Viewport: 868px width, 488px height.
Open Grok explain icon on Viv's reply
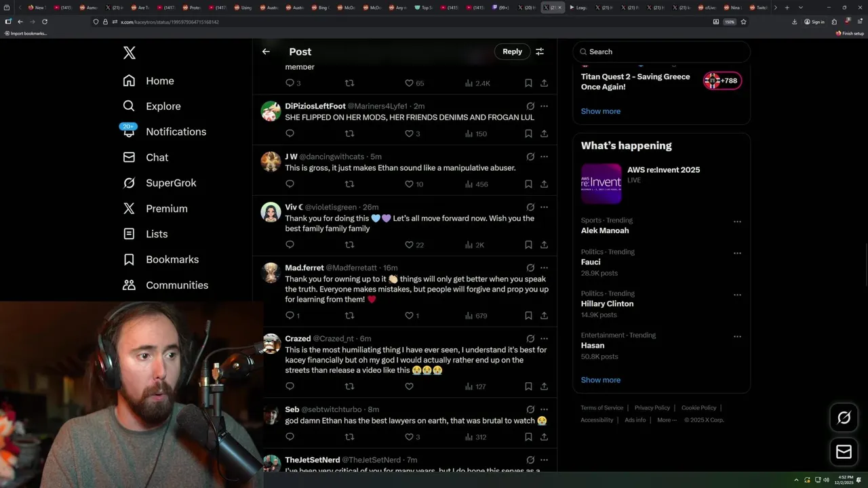coord(530,207)
